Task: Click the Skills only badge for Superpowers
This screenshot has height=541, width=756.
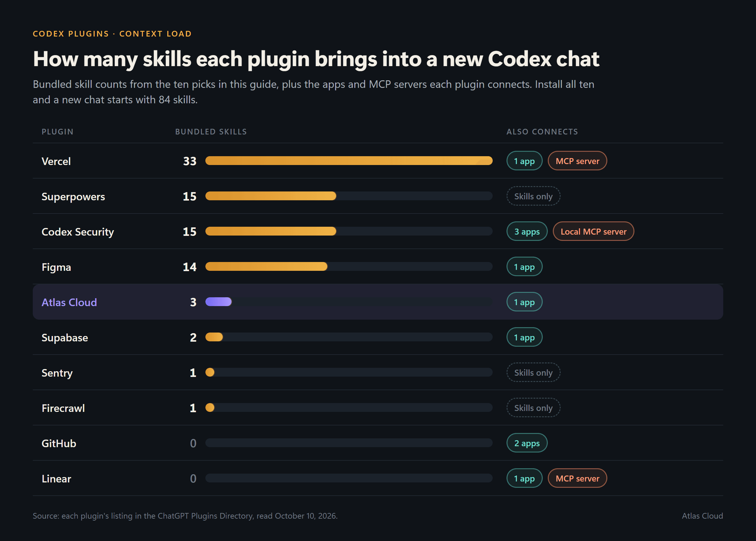Action: point(533,196)
